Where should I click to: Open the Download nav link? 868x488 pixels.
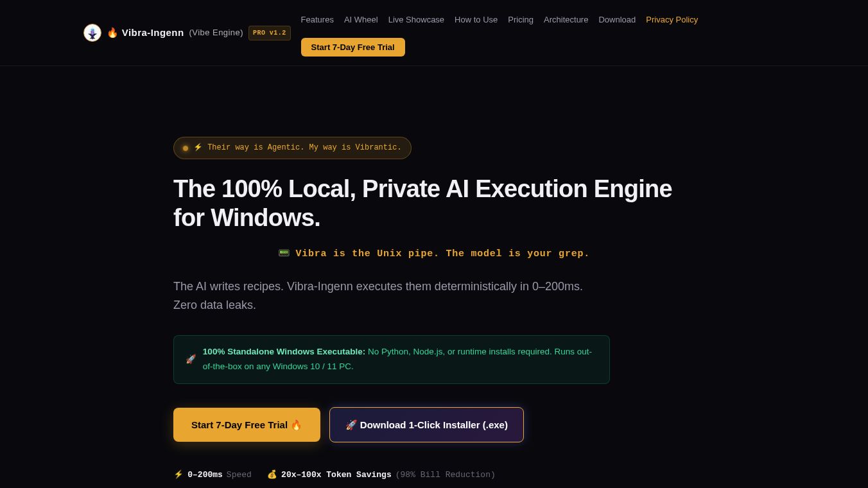click(617, 20)
